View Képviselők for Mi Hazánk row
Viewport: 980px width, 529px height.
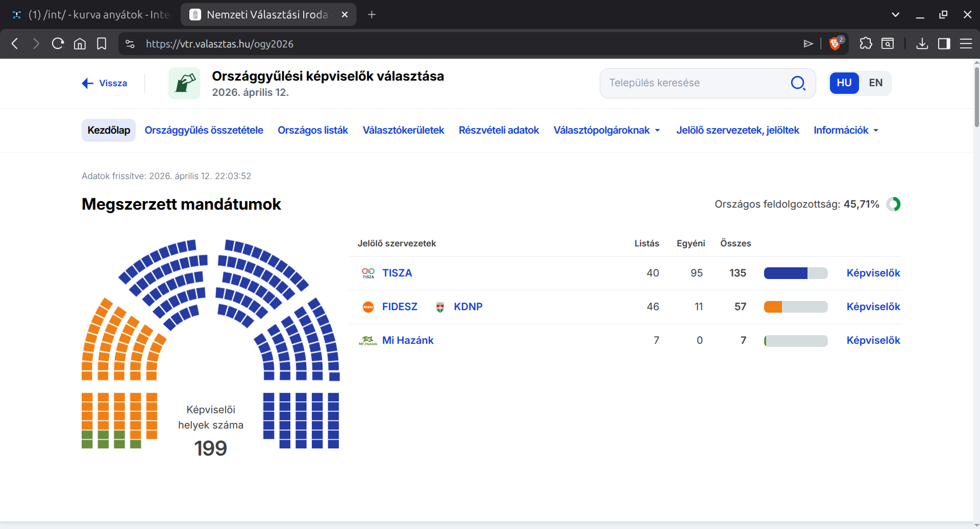tap(873, 341)
